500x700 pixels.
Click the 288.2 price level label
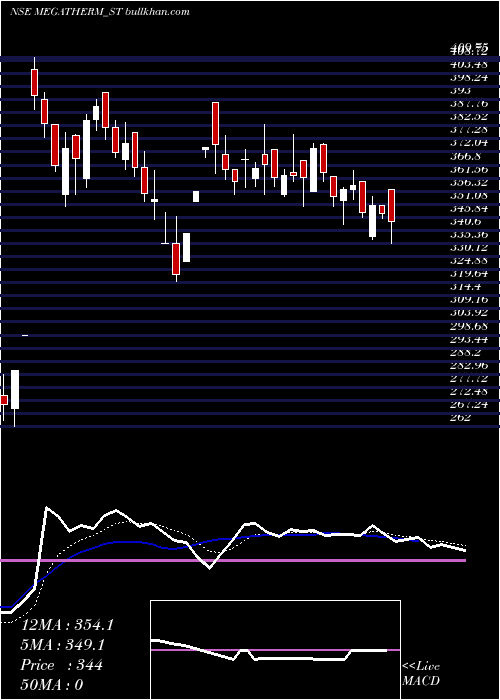coord(465,353)
